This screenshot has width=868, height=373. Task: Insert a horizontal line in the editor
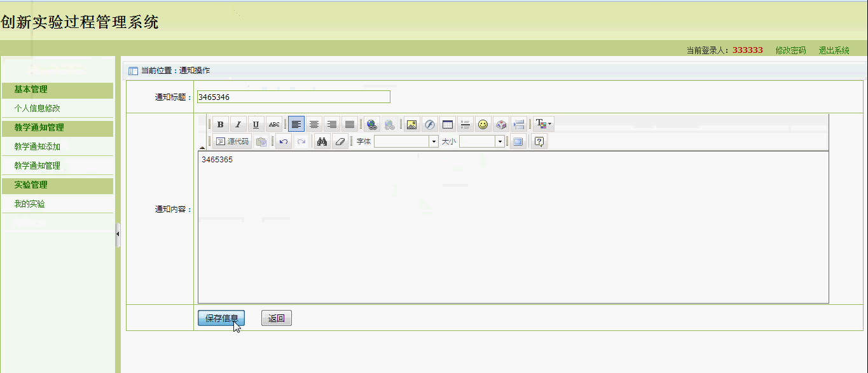click(x=465, y=125)
